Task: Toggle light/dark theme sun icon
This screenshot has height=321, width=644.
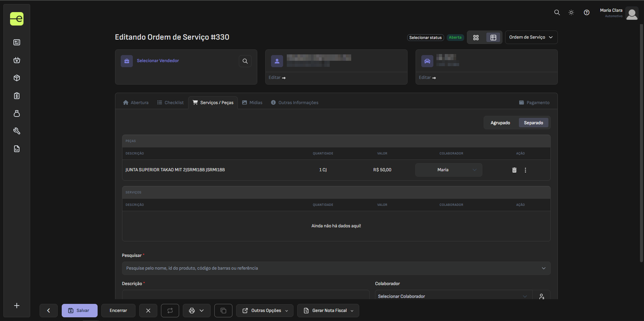Action: coord(571,12)
